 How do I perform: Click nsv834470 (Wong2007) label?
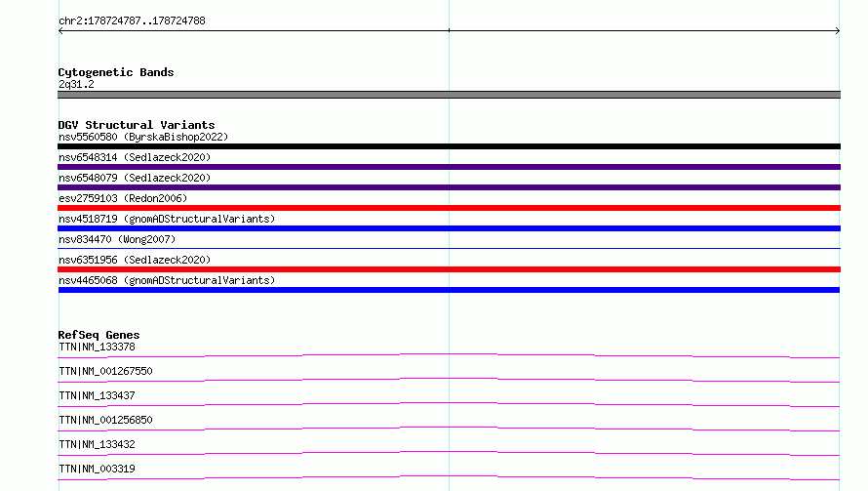pyautogui.click(x=117, y=239)
